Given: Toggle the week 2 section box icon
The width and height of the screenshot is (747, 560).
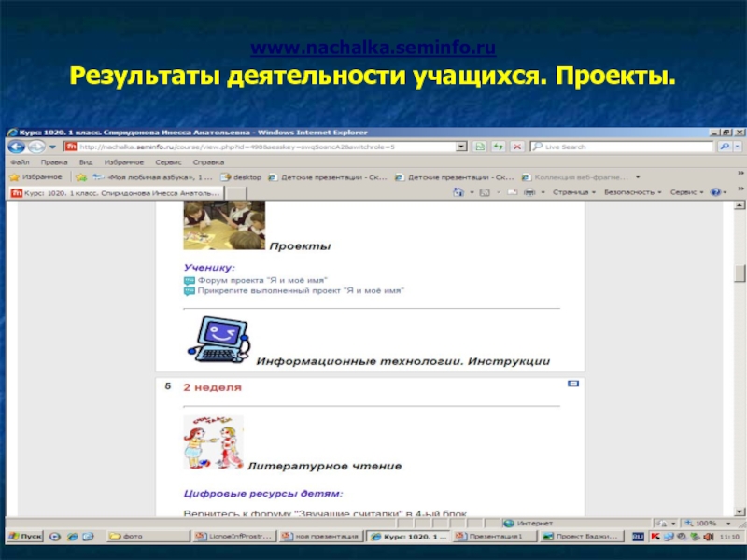Looking at the screenshot, I should 573,384.
